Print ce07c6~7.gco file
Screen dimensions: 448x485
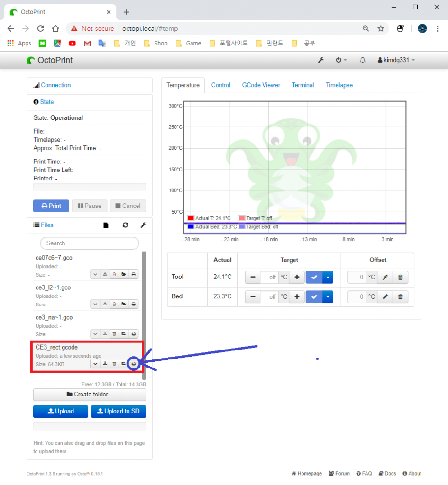pyautogui.click(x=133, y=274)
